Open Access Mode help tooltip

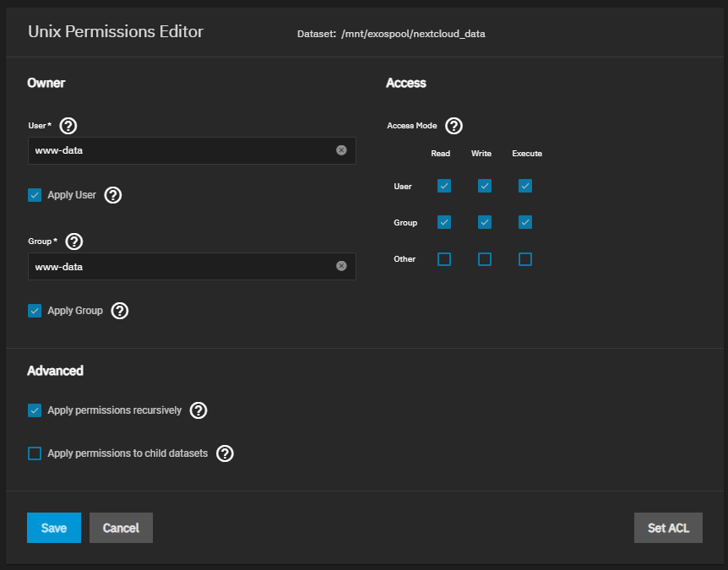click(454, 126)
